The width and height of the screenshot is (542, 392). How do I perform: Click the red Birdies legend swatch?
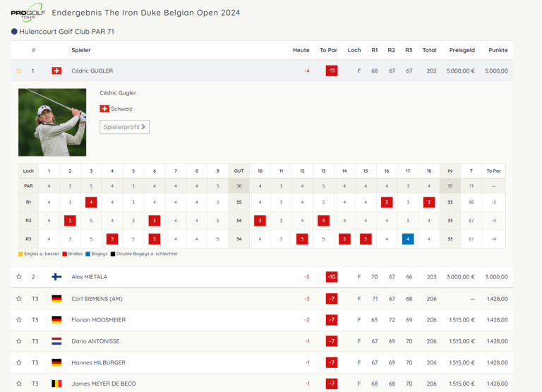click(65, 254)
